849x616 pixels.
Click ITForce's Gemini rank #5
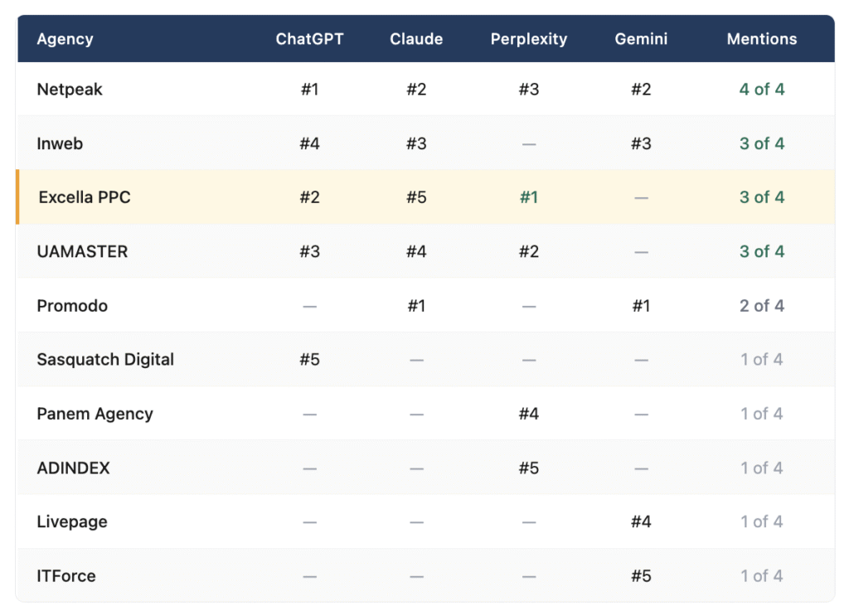click(641, 576)
